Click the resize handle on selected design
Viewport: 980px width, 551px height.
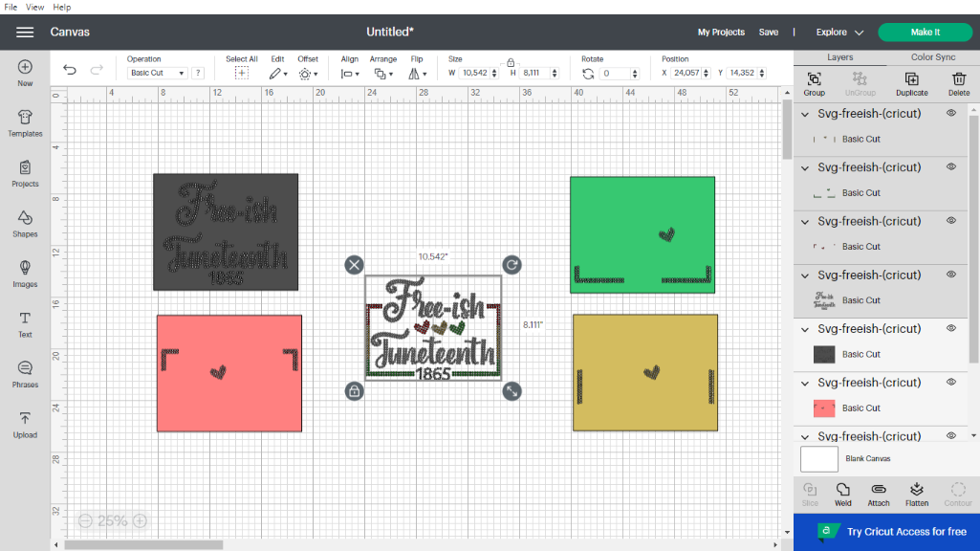[x=512, y=391]
